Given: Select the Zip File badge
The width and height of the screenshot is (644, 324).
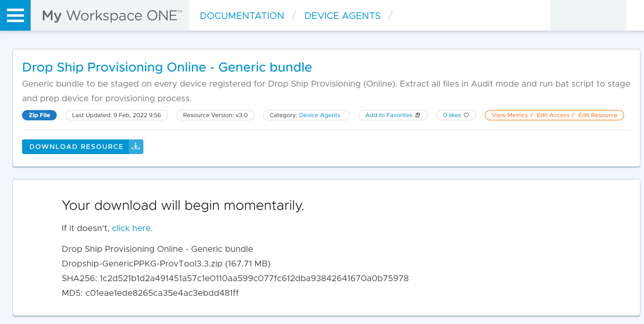Looking at the screenshot, I should (x=39, y=115).
